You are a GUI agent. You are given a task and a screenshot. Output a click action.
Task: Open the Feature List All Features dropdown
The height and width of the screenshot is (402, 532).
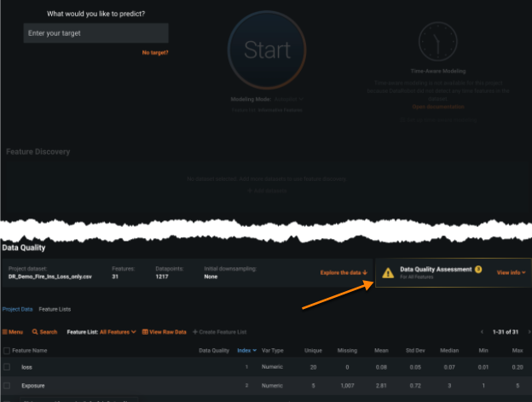(x=118, y=332)
